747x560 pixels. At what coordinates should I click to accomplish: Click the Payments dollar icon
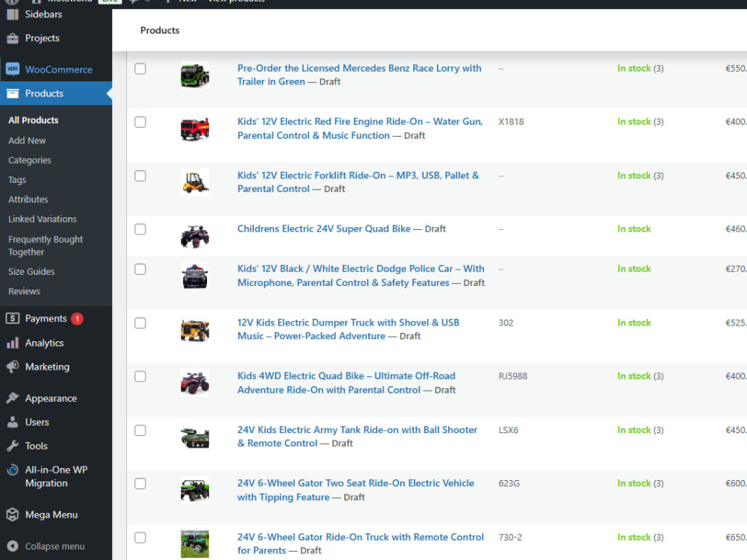point(13,319)
